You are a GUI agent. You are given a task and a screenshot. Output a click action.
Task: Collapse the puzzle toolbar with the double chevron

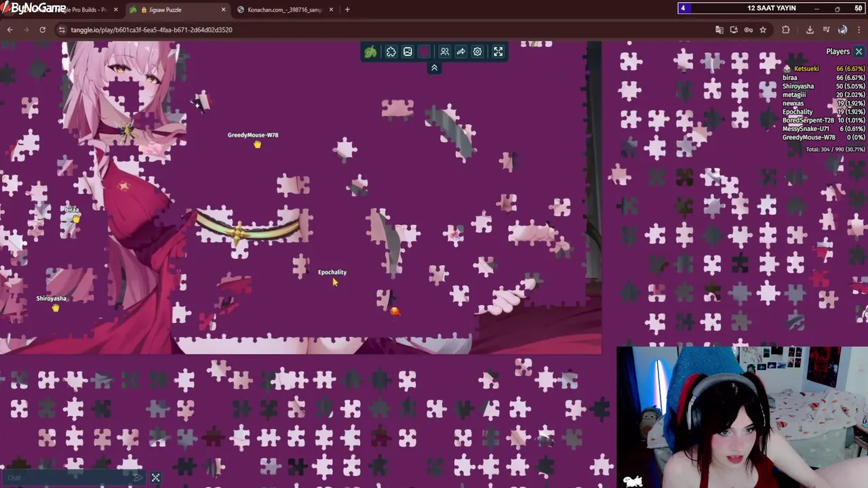click(x=434, y=68)
